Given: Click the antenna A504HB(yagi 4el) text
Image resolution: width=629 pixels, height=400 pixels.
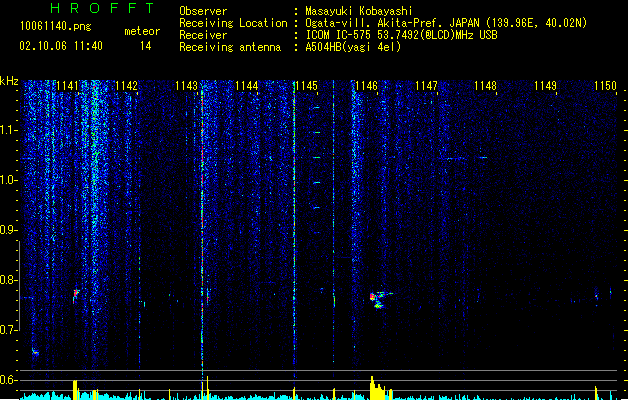Looking at the screenshot, I should [x=353, y=47].
